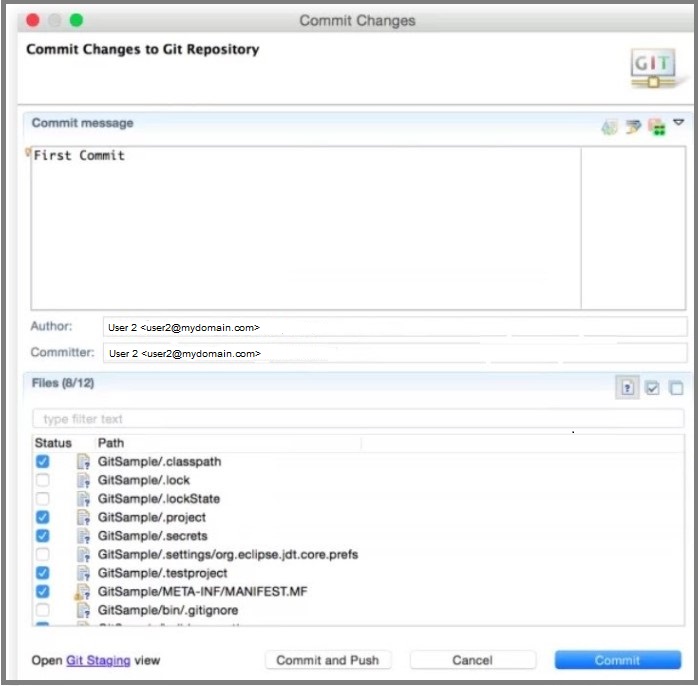Click the spell-check icon in Commit message header
Screen dimensions: 698x686
[609, 127]
